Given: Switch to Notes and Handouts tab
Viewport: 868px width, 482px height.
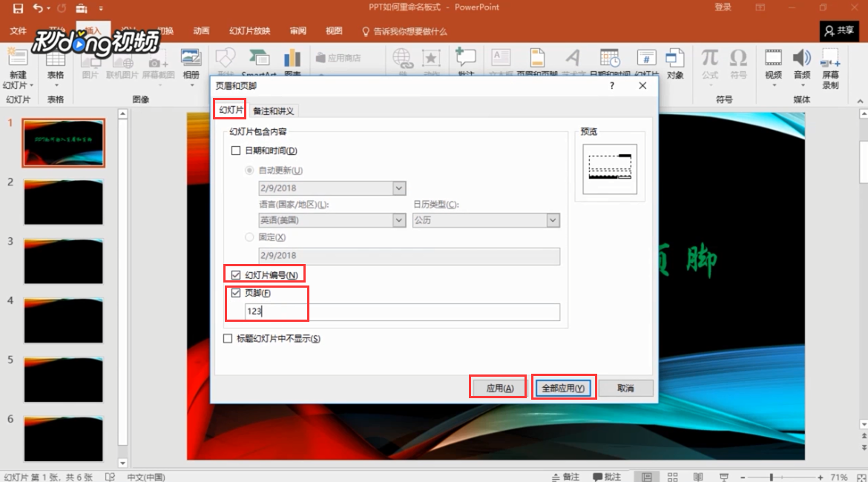Looking at the screenshot, I should coord(274,110).
